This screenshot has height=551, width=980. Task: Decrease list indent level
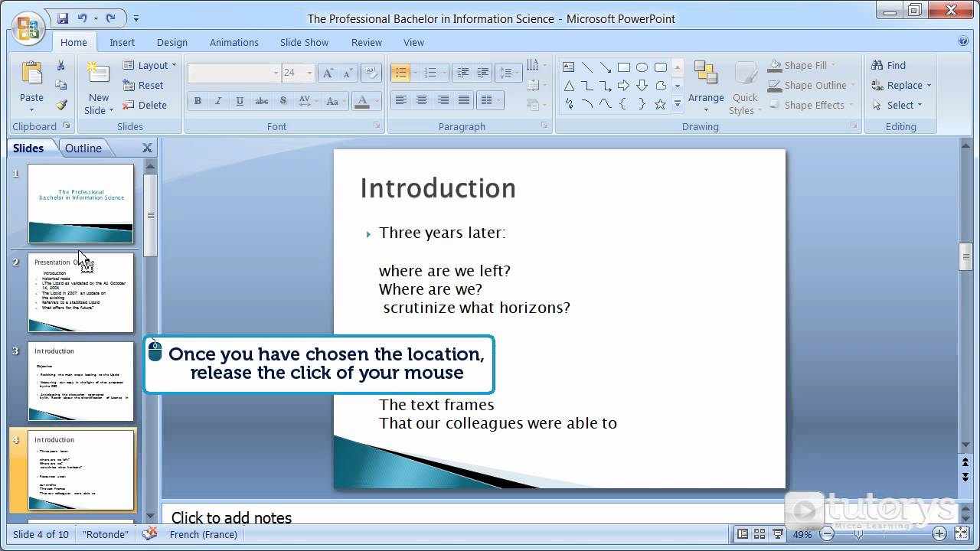point(462,73)
